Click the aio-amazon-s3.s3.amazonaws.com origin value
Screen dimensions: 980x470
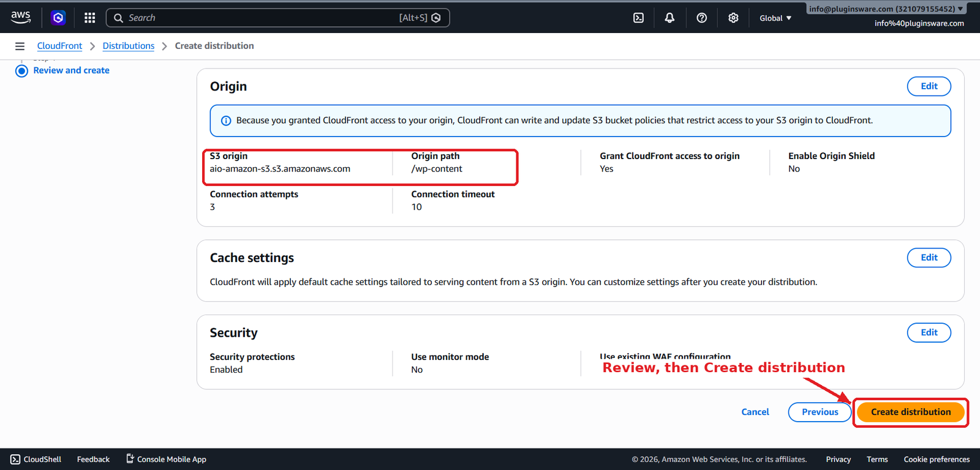point(280,169)
